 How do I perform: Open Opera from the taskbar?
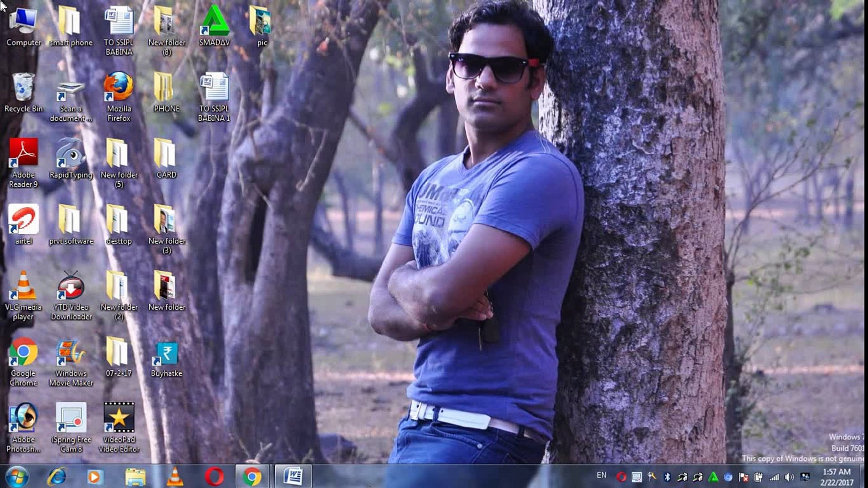coord(214,477)
